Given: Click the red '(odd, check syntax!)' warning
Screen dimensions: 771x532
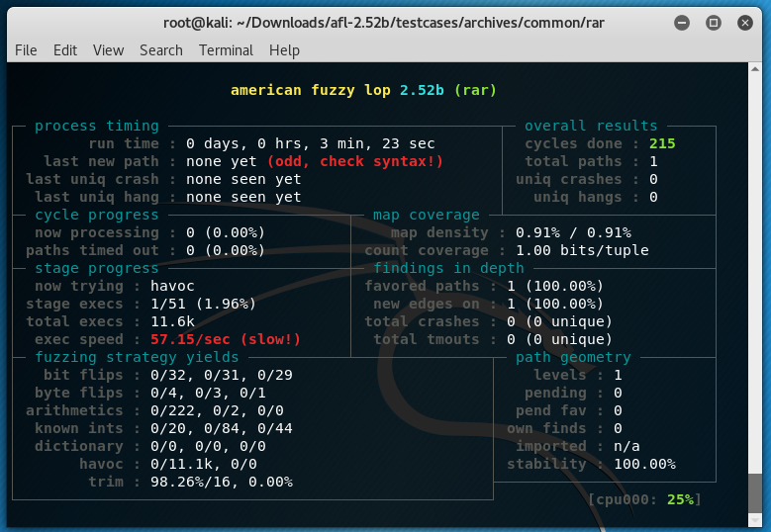Looking at the screenshot, I should click(355, 161).
